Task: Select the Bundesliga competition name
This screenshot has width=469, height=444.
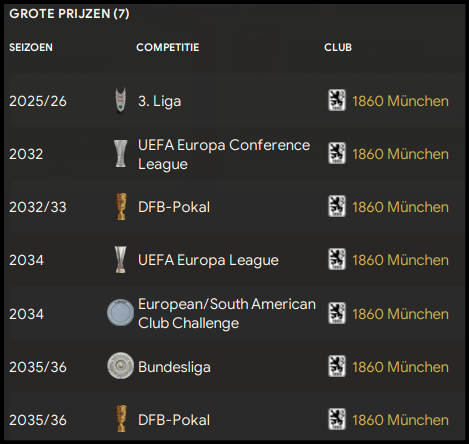Action: pyautogui.click(x=174, y=367)
